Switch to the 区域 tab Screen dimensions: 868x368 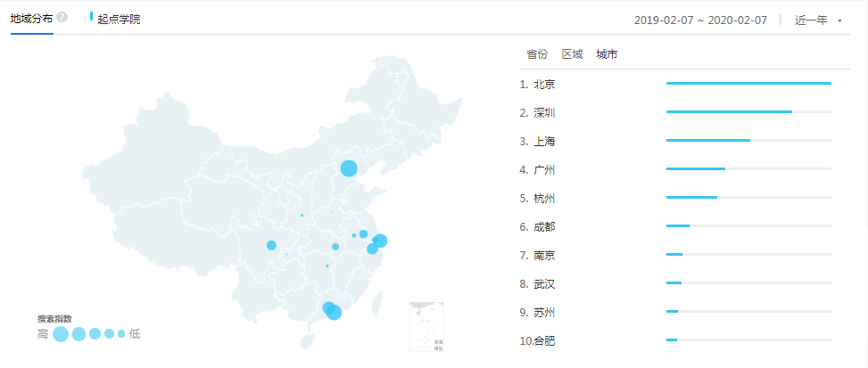point(572,54)
